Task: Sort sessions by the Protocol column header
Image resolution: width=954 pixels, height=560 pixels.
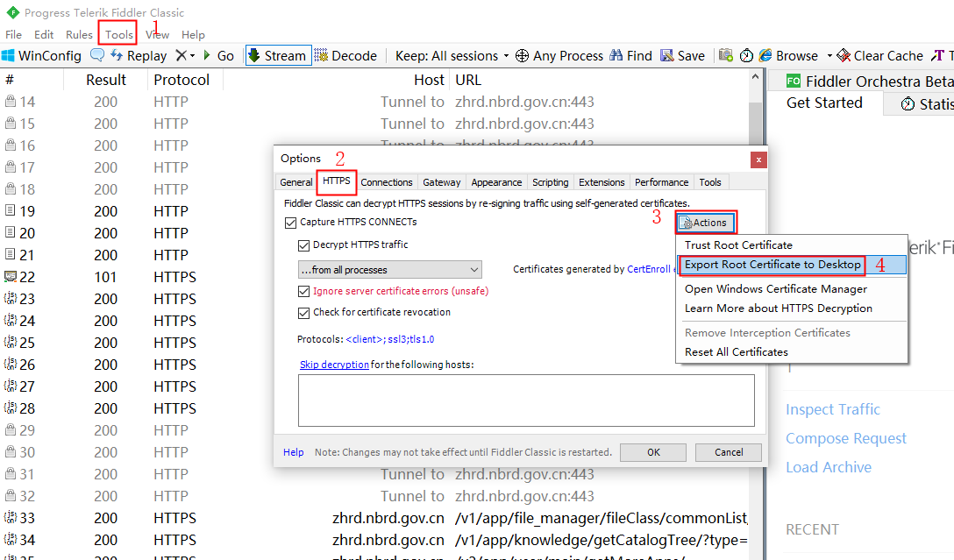Action: coord(182,80)
